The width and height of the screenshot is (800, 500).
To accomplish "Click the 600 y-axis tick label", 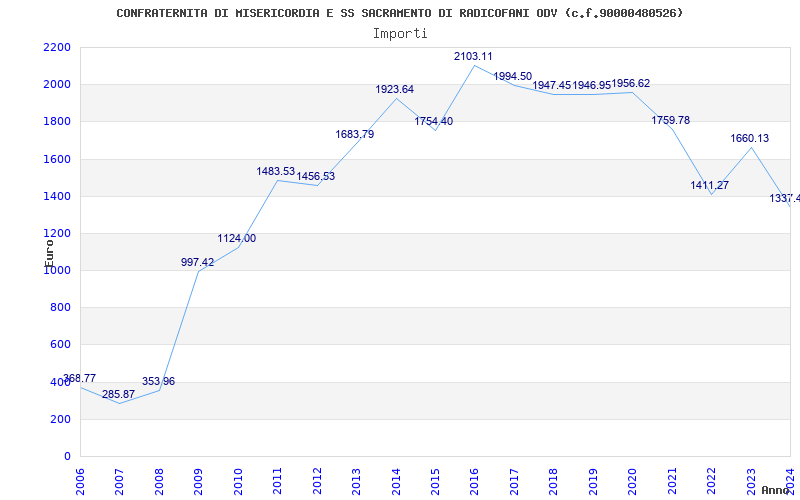I will pos(60,345).
